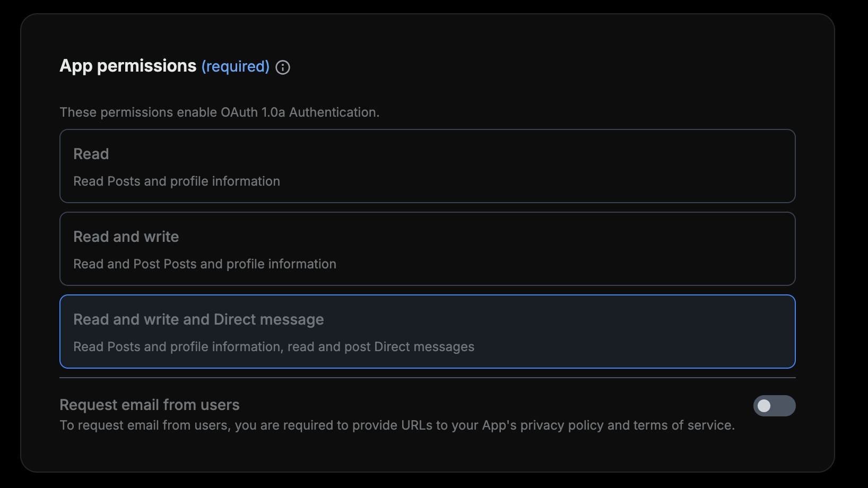This screenshot has height=488, width=868.
Task: Enable the Request email from users toggle
Action: tap(774, 406)
